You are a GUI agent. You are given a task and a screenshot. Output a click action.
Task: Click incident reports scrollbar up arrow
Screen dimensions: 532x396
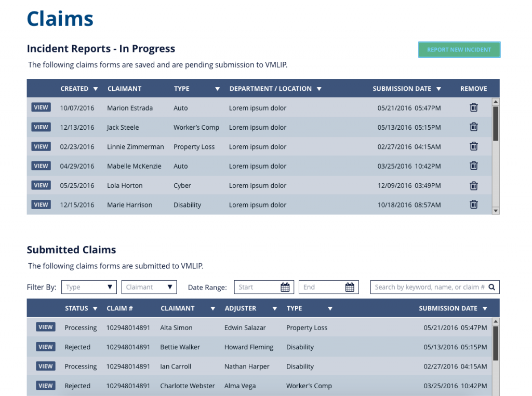(x=496, y=102)
